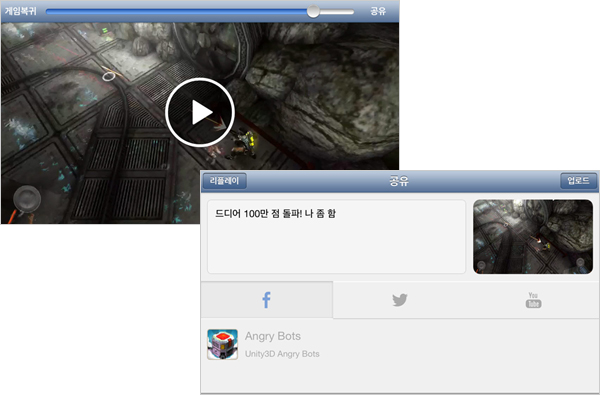
Task: Open sharing with the top 공유 button
Action: pos(378,11)
